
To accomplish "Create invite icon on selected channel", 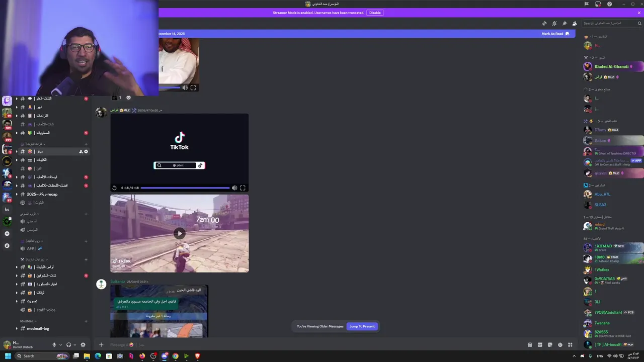I will click(80, 151).
